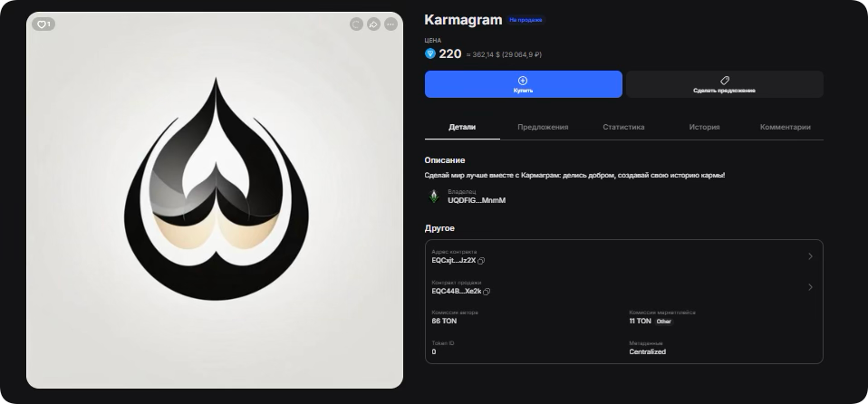Open the owner avatar icon
The width and height of the screenshot is (868, 404).
pos(434,196)
